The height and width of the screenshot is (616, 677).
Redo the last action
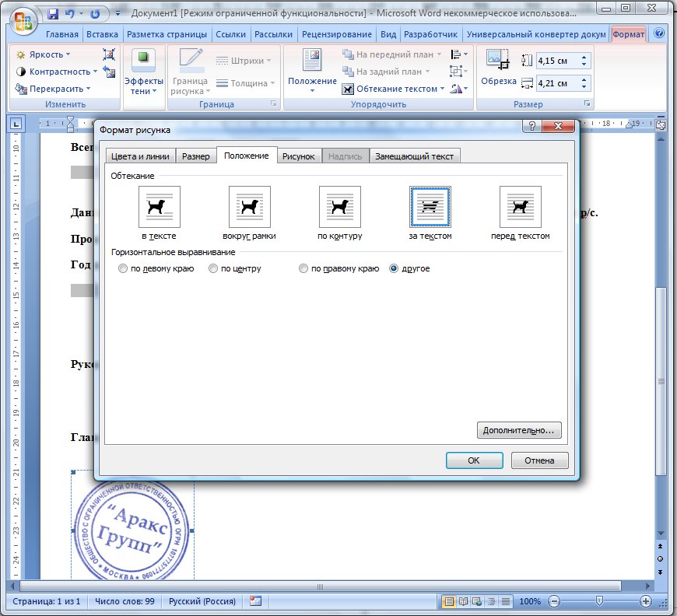click(x=95, y=14)
